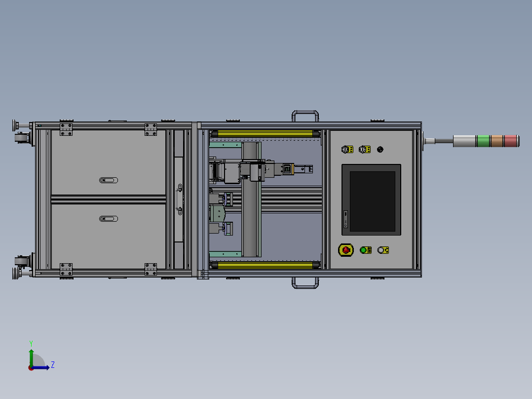This screenshot has height=399, width=532.
Task: Pick the lower-left caster wheel
Action: tap(22, 261)
